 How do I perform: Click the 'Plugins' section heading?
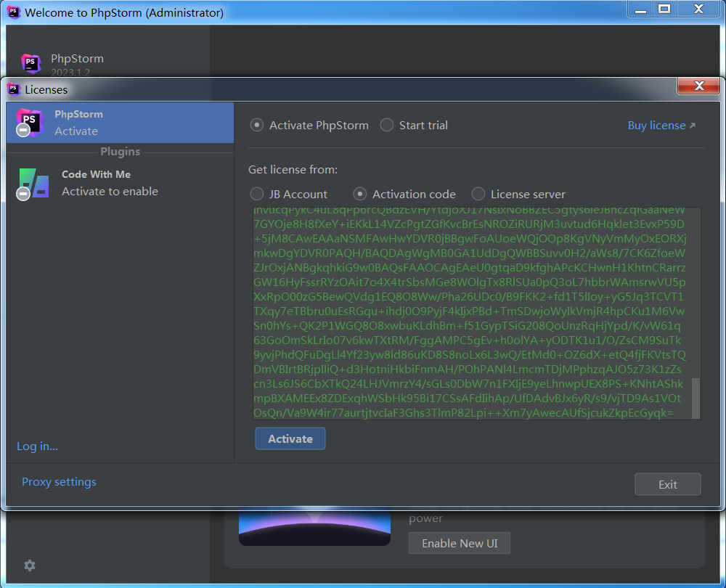(x=121, y=152)
